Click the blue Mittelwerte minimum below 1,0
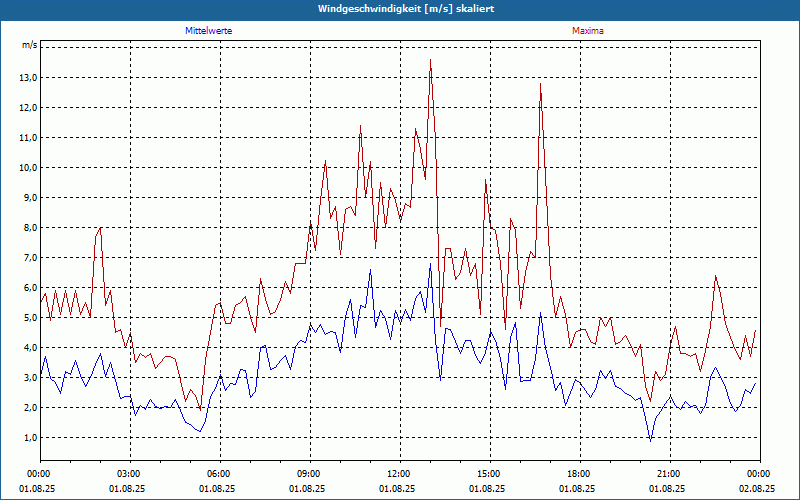The image size is (800, 500). pyautogui.click(x=651, y=440)
